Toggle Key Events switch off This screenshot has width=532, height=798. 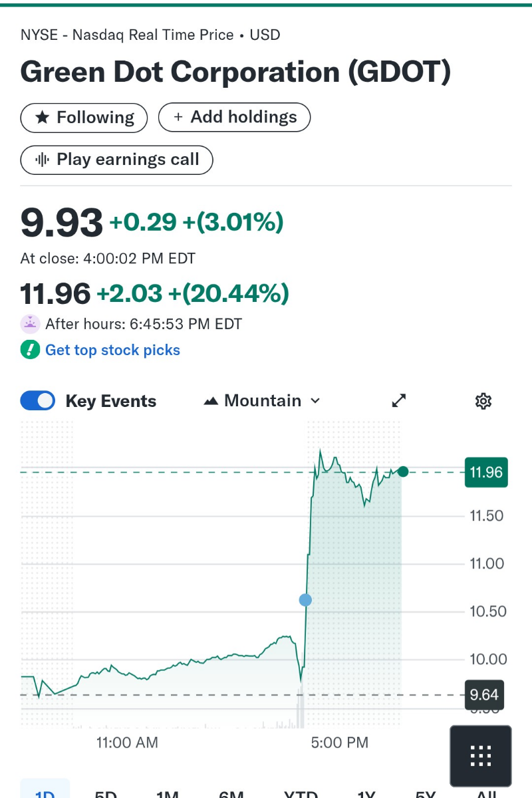point(38,401)
